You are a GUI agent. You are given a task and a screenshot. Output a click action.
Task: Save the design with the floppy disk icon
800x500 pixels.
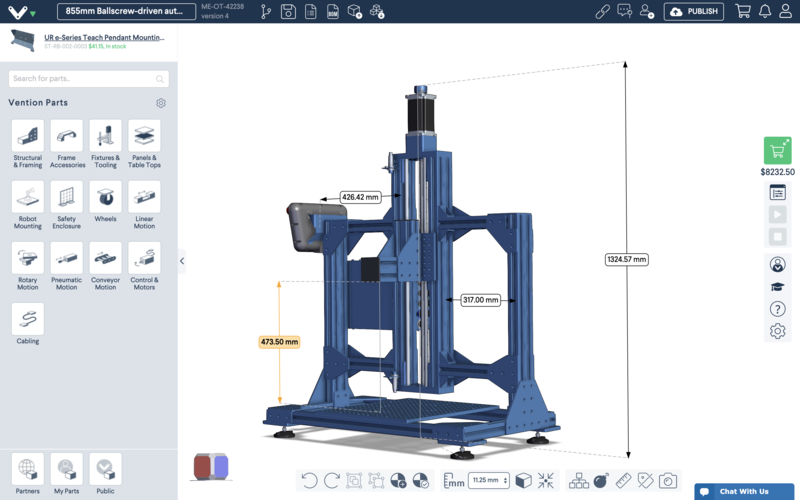tap(288, 11)
